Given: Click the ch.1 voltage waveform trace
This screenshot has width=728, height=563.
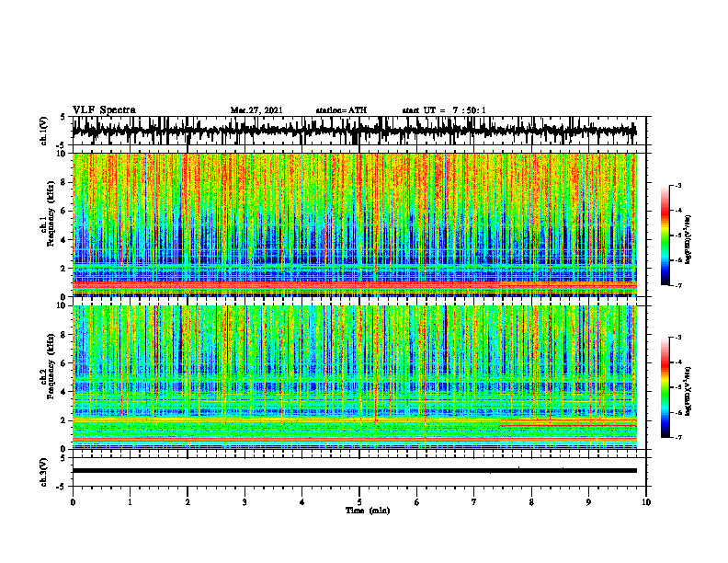Looking at the screenshot, I should pos(354,131).
